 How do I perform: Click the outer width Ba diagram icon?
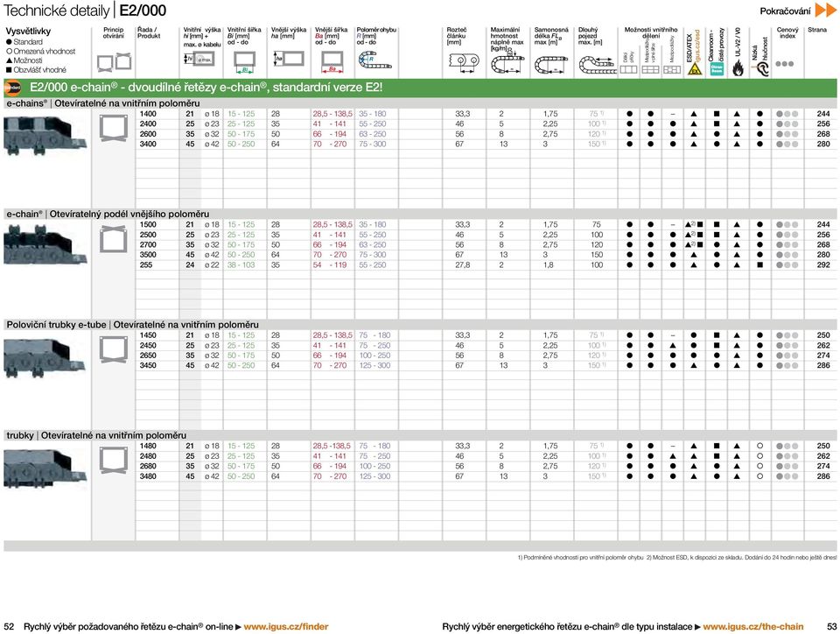(x=332, y=61)
